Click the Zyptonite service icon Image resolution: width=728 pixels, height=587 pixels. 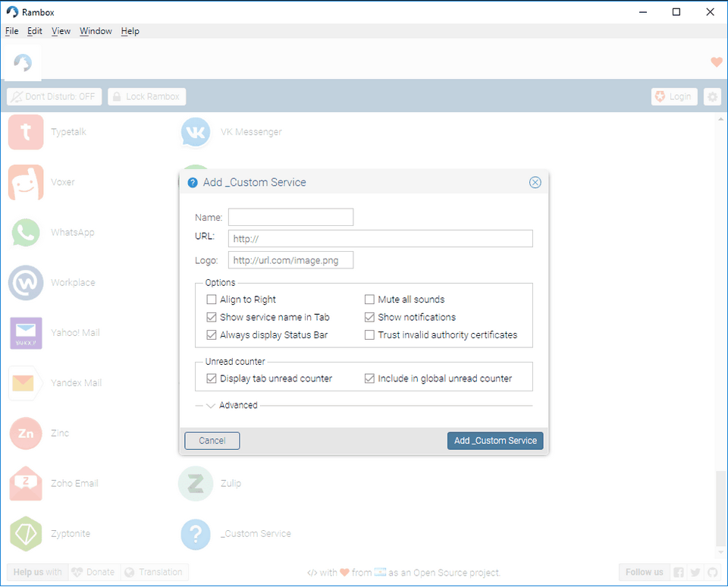[x=26, y=534]
